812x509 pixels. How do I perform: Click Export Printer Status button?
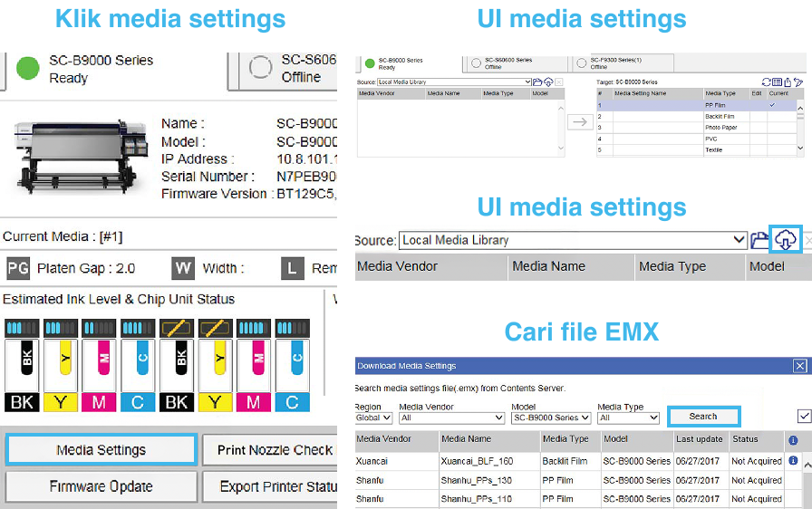point(270,486)
